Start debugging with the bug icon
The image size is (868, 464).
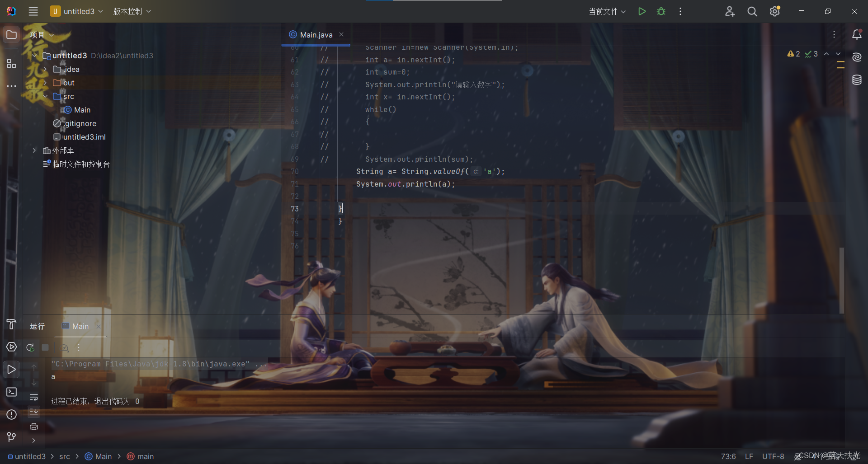coord(661,11)
